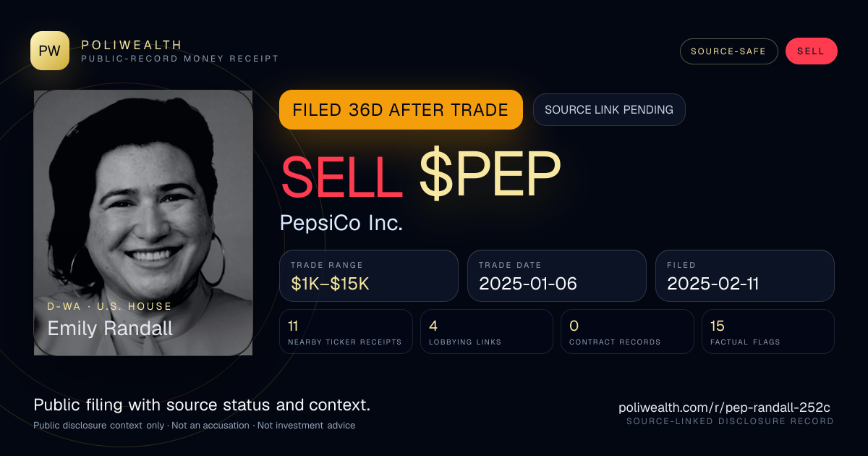
Task: Click the Source Link Pending chip
Action: click(x=609, y=110)
